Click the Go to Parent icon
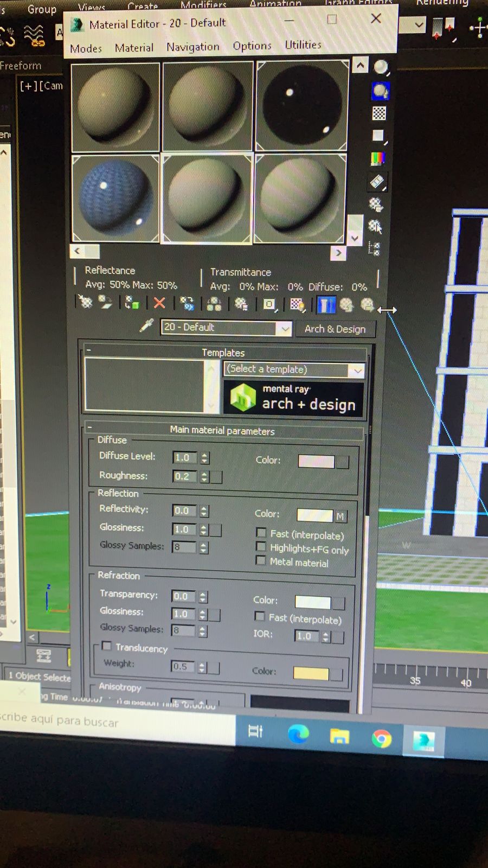Image resolution: width=488 pixels, height=868 pixels. [x=346, y=305]
